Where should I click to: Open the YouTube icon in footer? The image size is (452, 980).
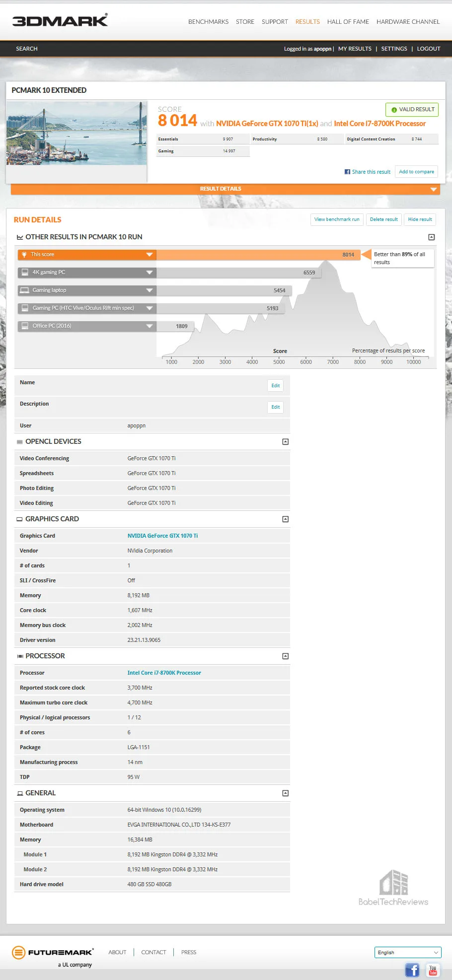pyautogui.click(x=433, y=970)
